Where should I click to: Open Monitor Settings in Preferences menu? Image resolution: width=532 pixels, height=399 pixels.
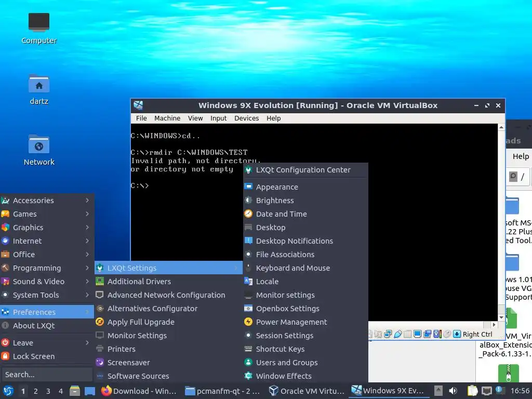[169, 336]
